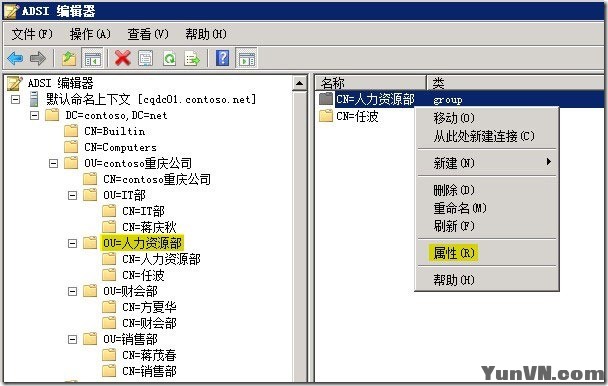This screenshot has height=386, width=608.
Task: Sort by the 类 column header
Action: coord(515,83)
